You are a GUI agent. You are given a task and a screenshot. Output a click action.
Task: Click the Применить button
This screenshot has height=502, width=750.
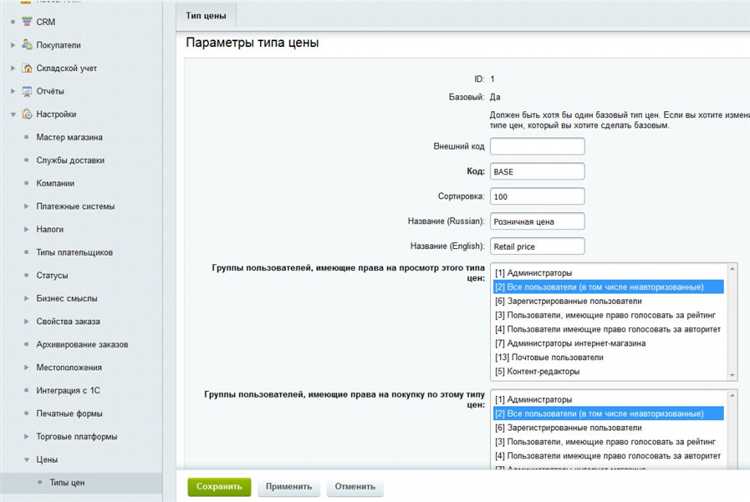coord(289,487)
